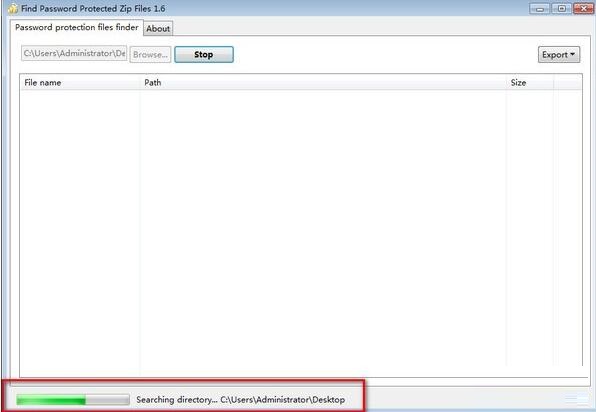Maximize the application window

[561, 9]
